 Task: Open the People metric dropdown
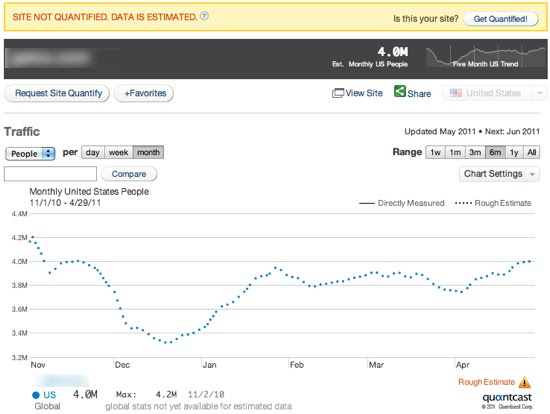(x=30, y=154)
